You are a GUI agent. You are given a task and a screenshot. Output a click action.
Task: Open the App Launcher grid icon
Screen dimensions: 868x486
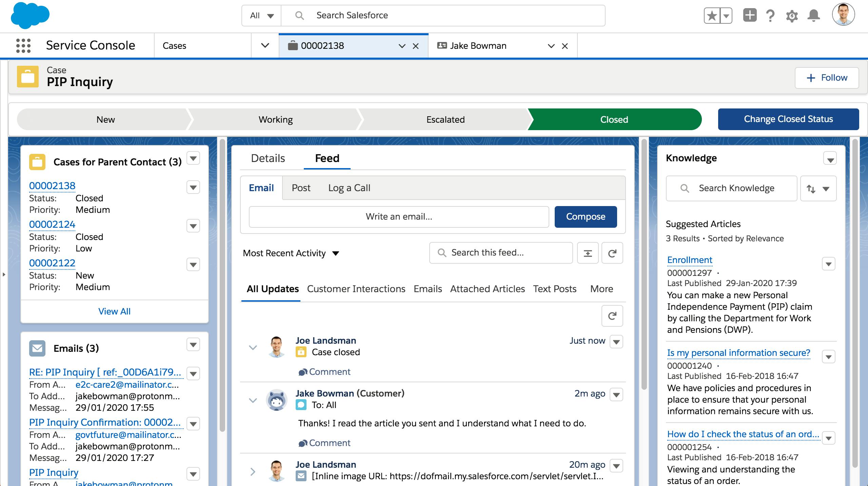23,46
